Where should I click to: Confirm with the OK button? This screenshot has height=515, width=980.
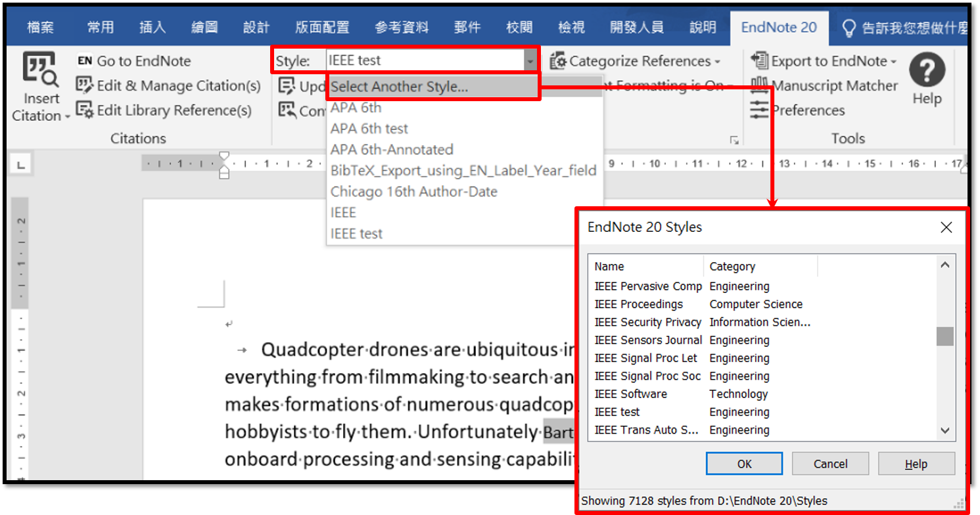(x=744, y=464)
